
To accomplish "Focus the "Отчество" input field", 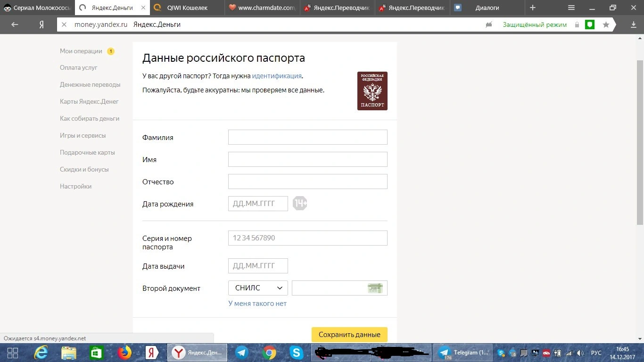I will pyautogui.click(x=308, y=181).
